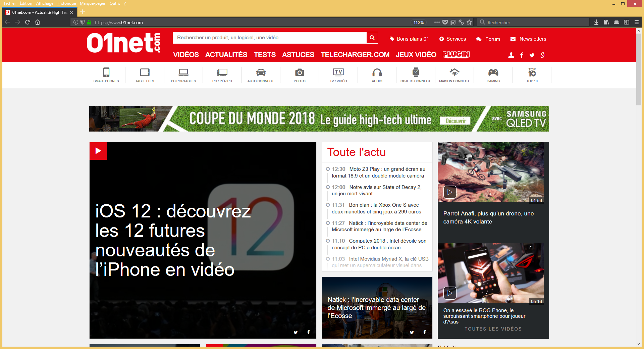The image size is (644, 349).
Task: Share Natick article on Facebook
Action: coord(425,332)
